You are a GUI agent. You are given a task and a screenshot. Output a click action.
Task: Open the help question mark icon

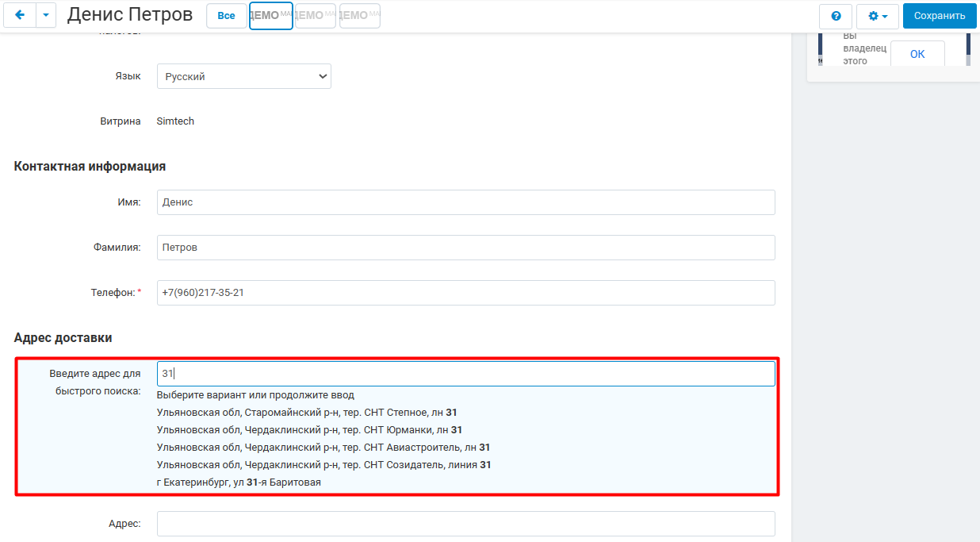pyautogui.click(x=836, y=16)
